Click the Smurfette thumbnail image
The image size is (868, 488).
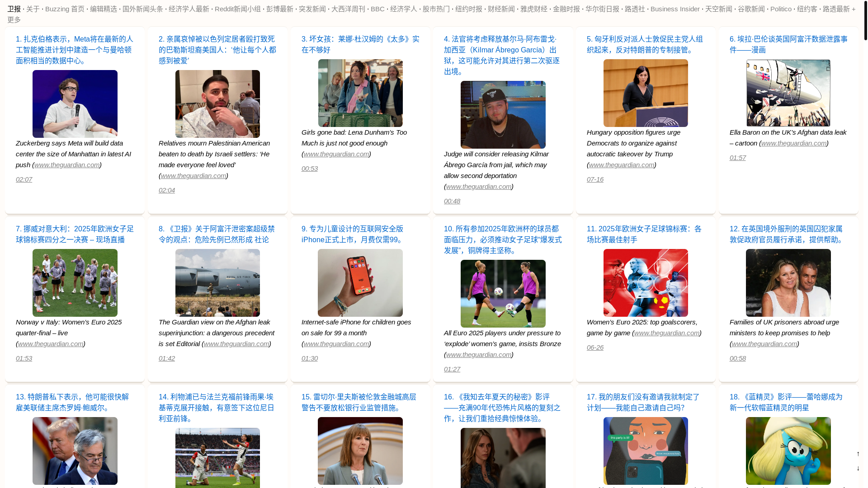(788, 451)
